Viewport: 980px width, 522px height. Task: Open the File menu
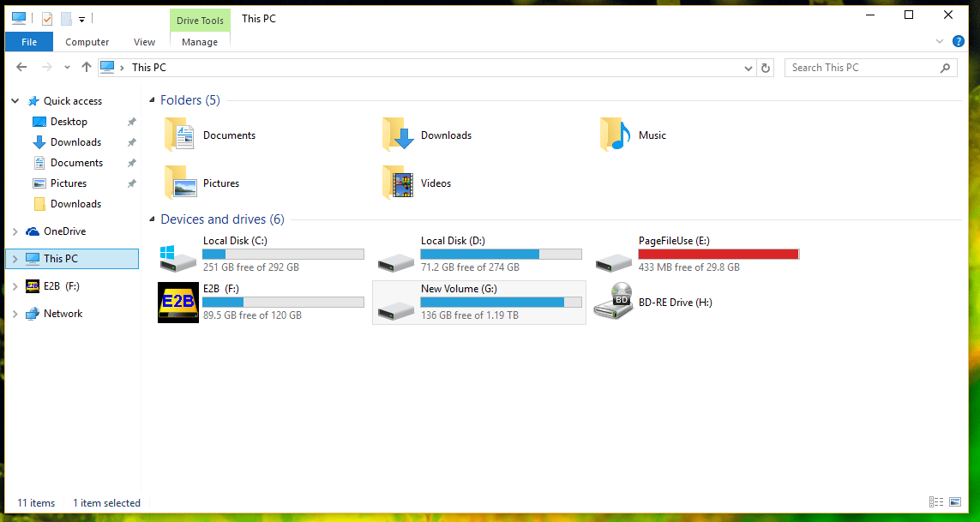click(28, 41)
